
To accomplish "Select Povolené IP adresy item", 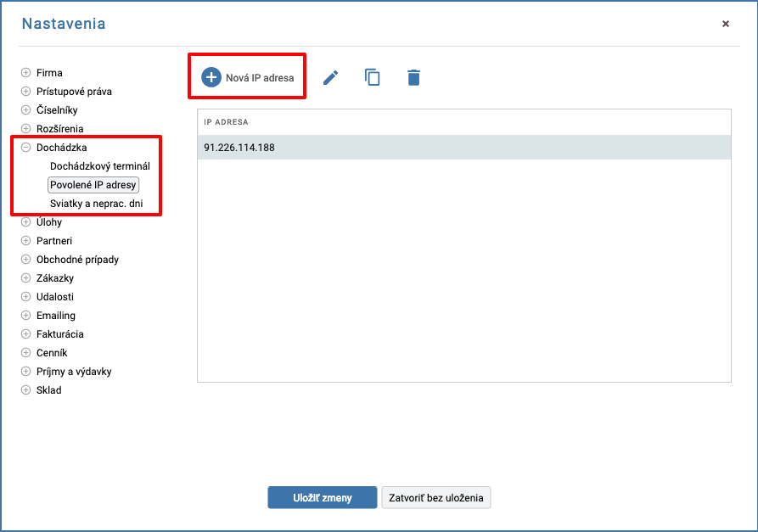I will [93, 185].
